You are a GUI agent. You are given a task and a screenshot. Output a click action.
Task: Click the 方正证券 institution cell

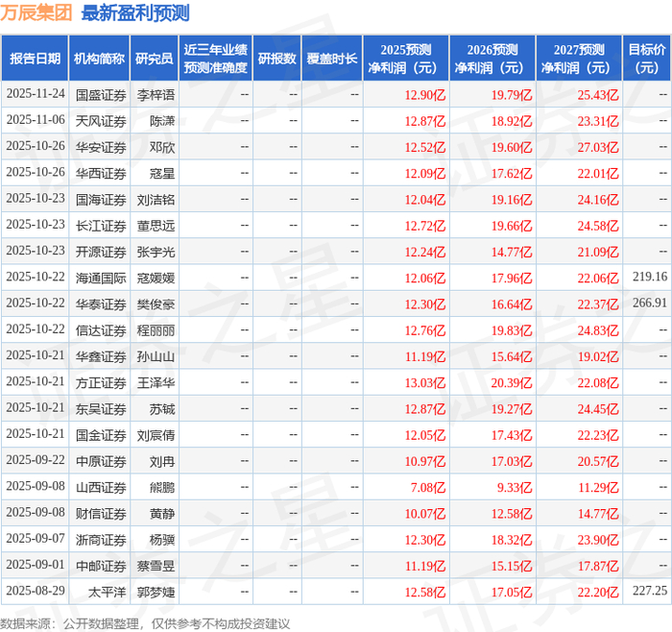pyautogui.click(x=101, y=382)
